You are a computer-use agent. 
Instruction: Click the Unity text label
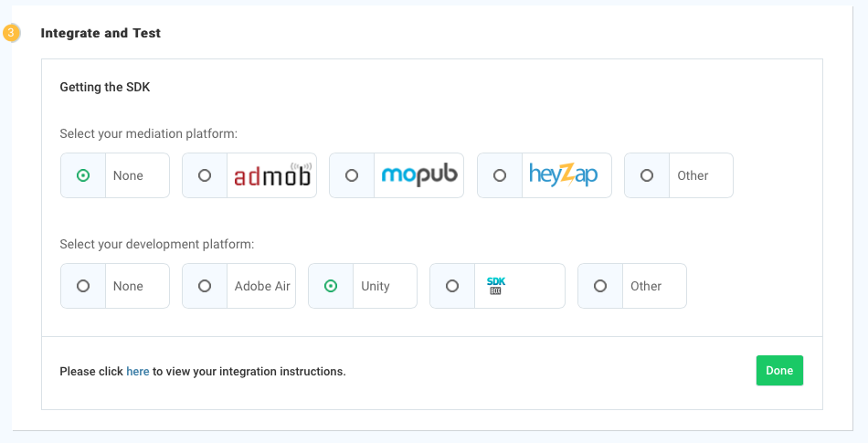[x=376, y=286]
